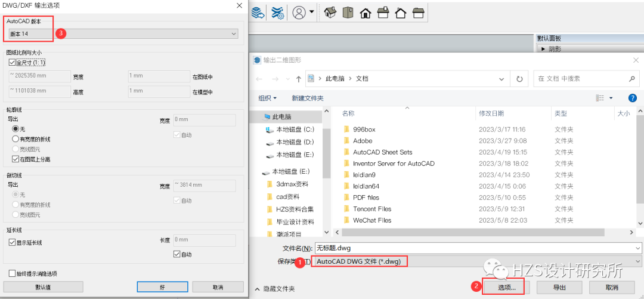Click 新建文件夹 in toolbar
644x299 pixels.
[x=308, y=98]
